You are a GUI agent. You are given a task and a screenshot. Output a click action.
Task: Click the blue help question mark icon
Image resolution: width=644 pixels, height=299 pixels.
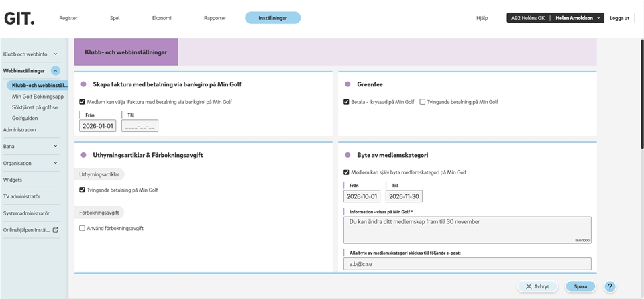[610, 286]
